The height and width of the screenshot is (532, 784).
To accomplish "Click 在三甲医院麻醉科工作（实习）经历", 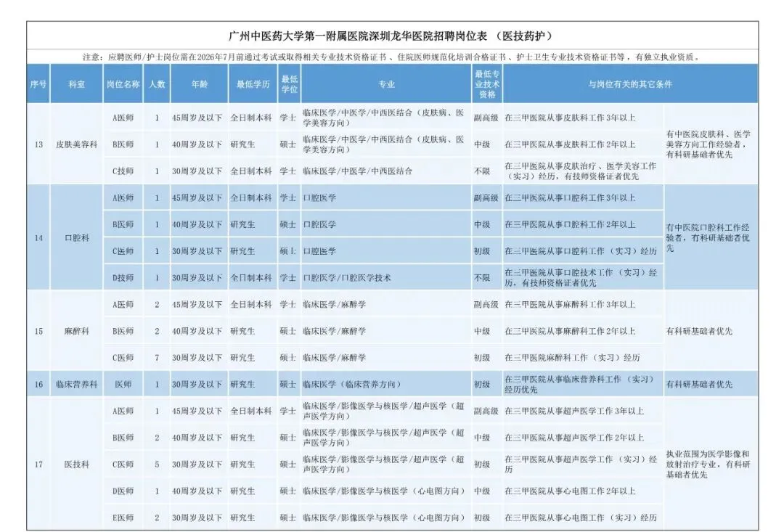I will tap(573, 358).
